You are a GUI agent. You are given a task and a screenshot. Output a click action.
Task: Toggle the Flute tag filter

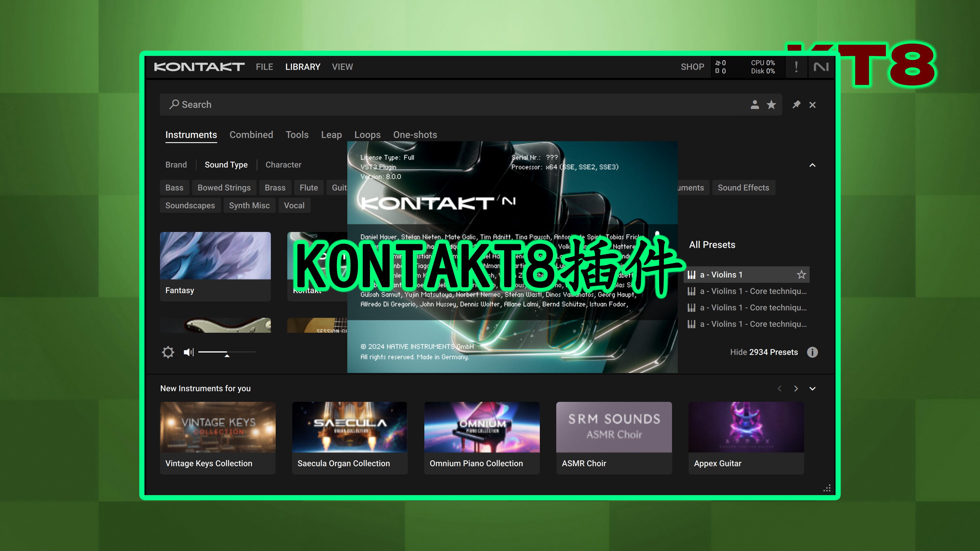coord(309,187)
